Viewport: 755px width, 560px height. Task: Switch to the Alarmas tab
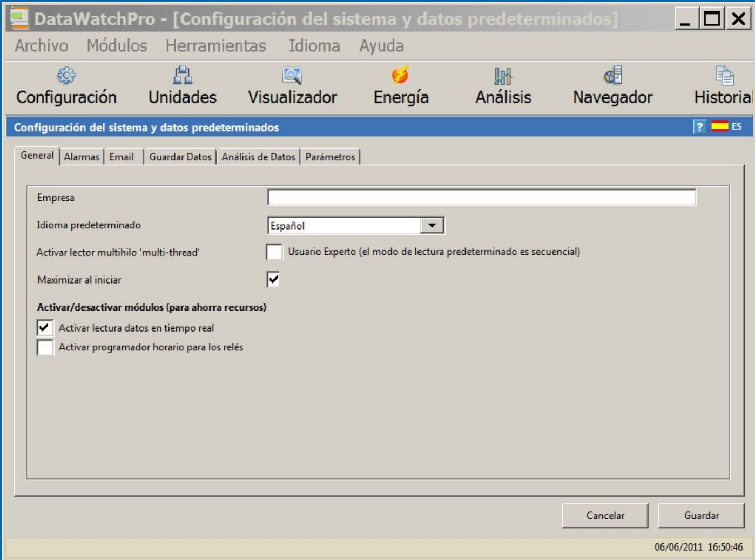click(82, 157)
